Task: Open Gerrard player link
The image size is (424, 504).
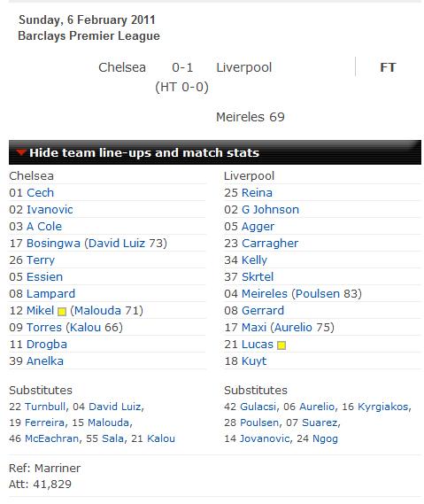Action: pos(263,311)
